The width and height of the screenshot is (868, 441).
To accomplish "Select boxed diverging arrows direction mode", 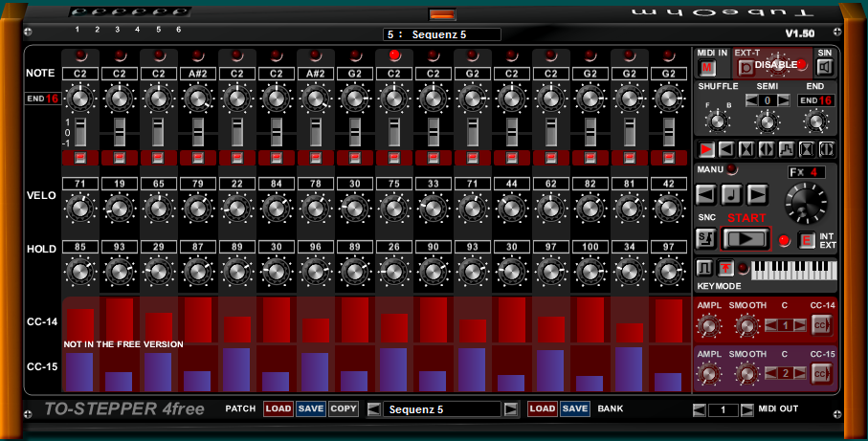I will (826, 149).
